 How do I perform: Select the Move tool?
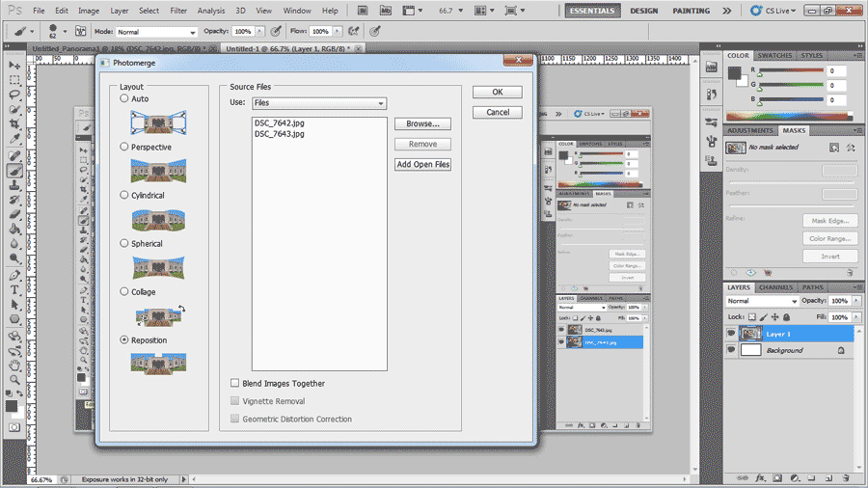point(14,66)
